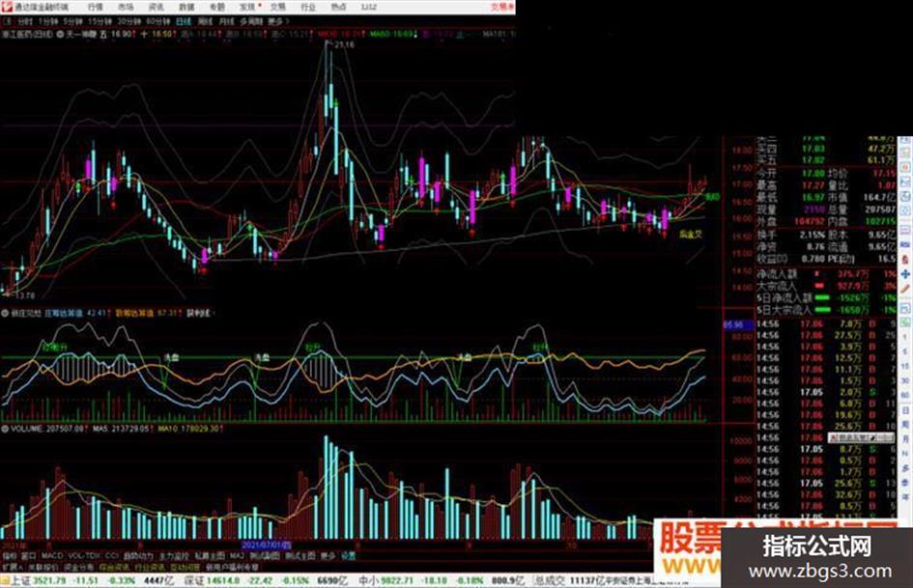
Task: Click the 2021/07/01 date marker on time axis
Action: 266,546
